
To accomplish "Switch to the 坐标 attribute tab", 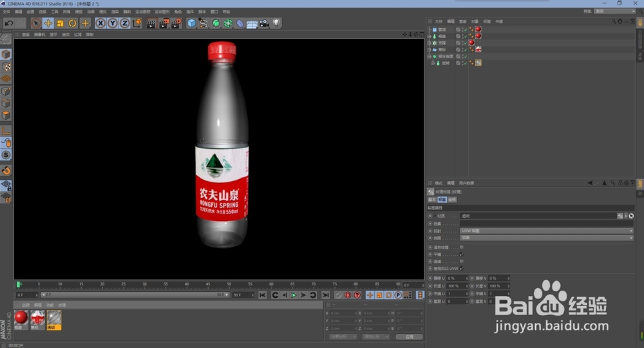I will (x=452, y=200).
